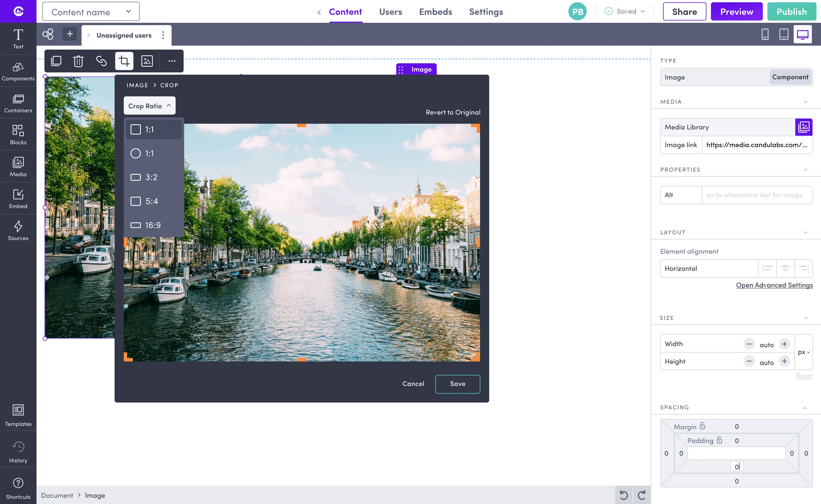
Task: Click the link chain icon
Action: point(101,61)
